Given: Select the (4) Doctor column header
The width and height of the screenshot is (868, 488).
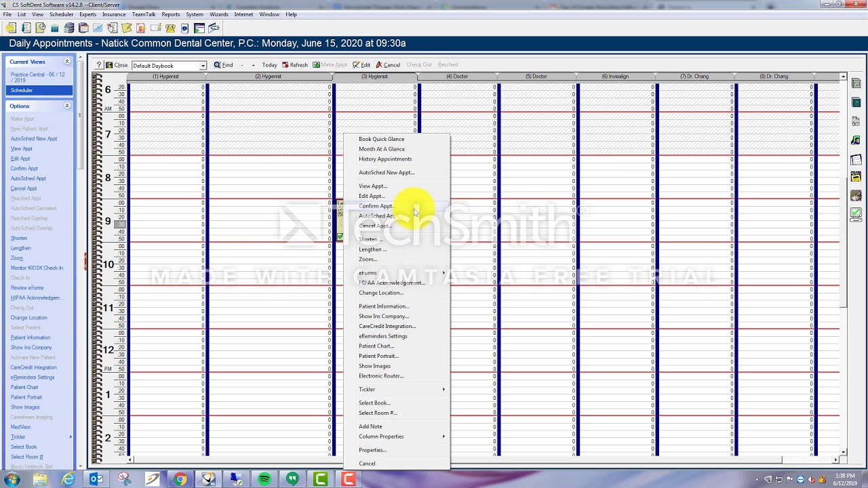Looking at the screenshot, I should [x=457, y=77].
